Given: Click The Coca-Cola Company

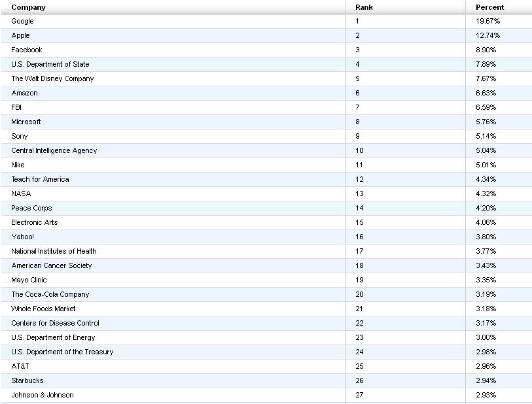Looking at the screenshot, I should pyautogui.click(x=50, y=294).
